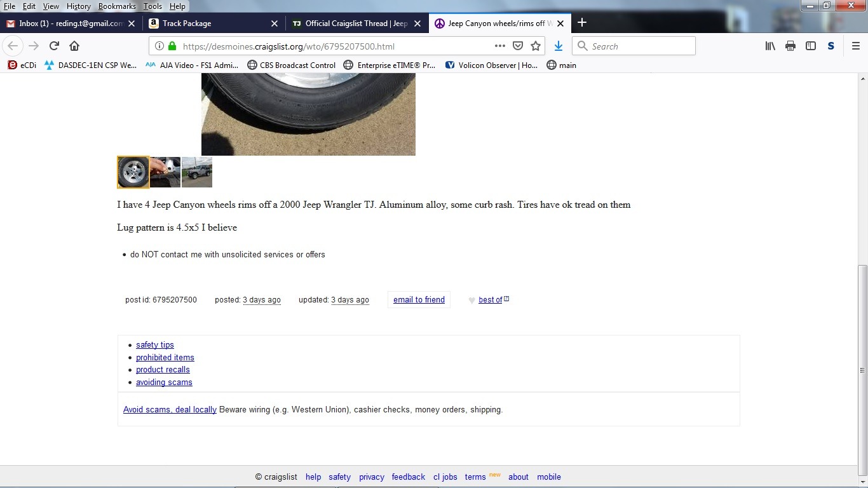Open a new tab with plus button
Viewport: 868px width, 488px height.
coord(581,23)
